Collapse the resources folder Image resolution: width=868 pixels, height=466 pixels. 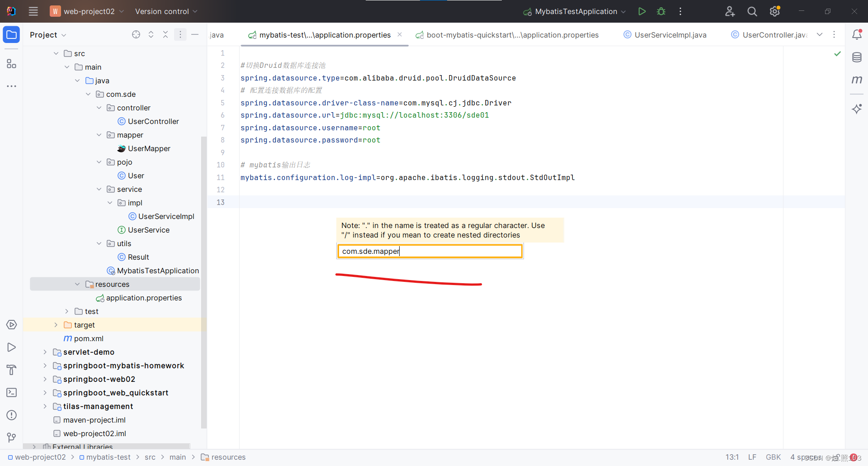[x=77, y=284]
